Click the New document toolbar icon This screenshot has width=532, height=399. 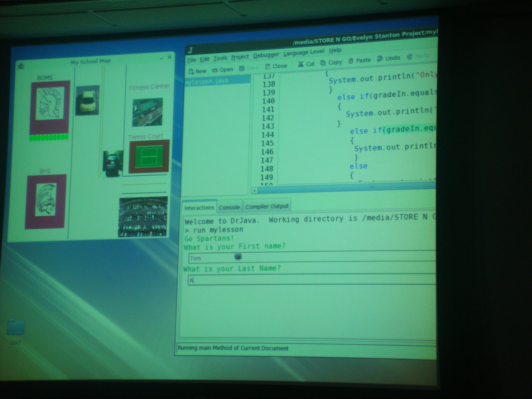click(x=191, y=71)
